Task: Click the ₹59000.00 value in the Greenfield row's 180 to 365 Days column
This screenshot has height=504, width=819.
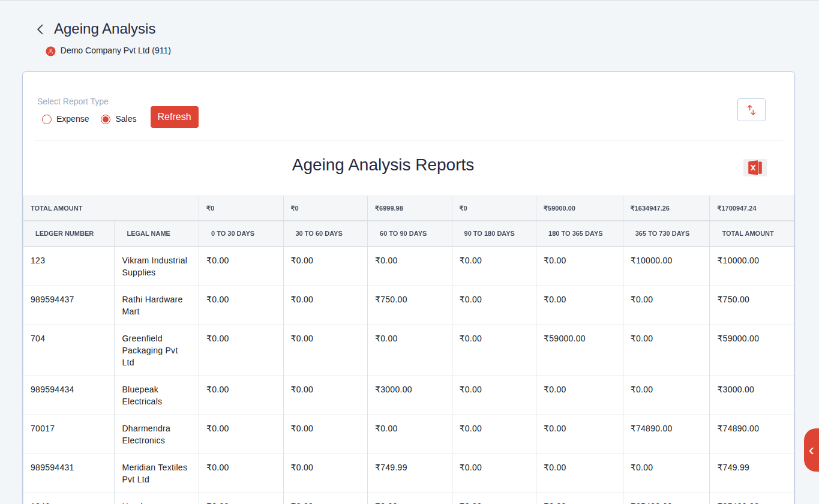Action: point(565,338)
